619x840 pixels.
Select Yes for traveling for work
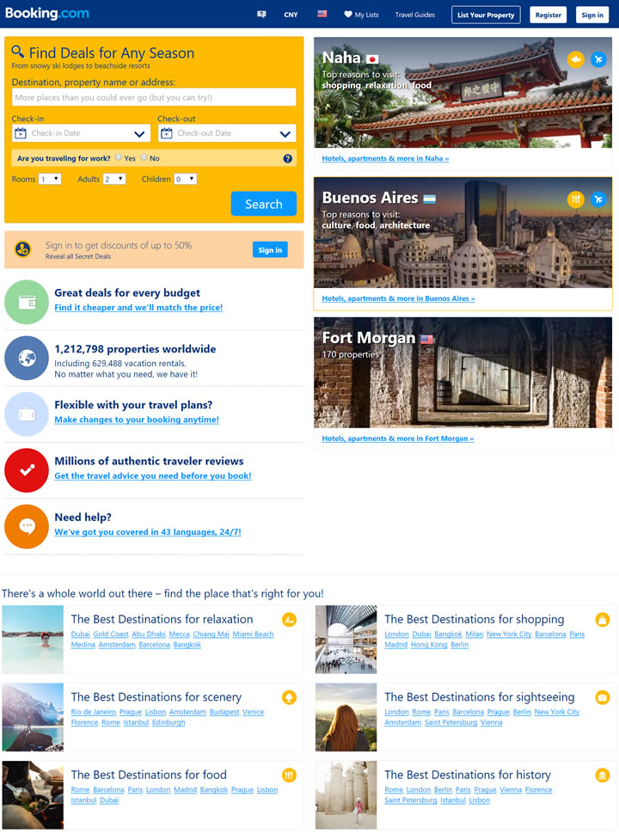point(119,157)
